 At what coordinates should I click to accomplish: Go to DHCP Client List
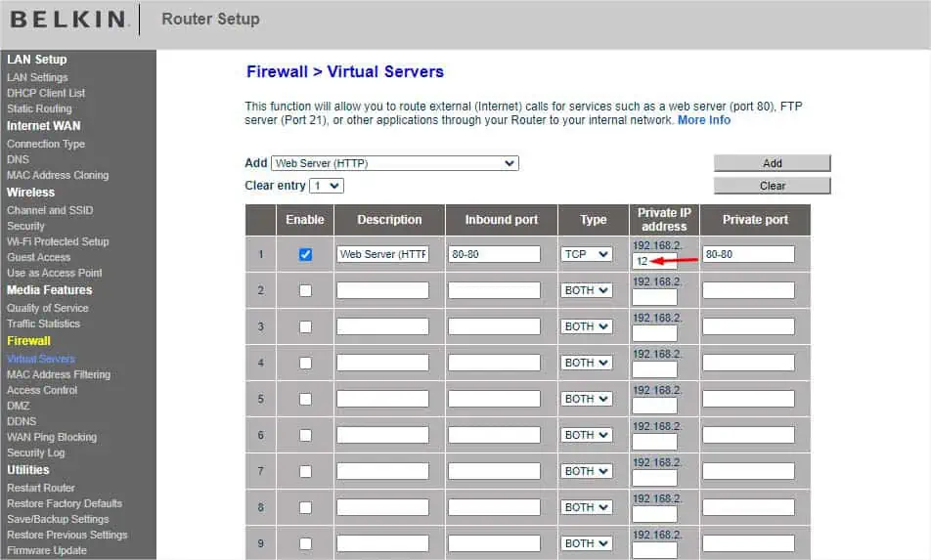(x=46, y=93)
